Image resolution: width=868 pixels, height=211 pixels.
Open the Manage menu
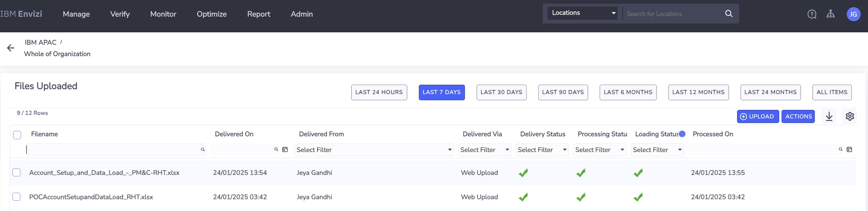(76, 14)
